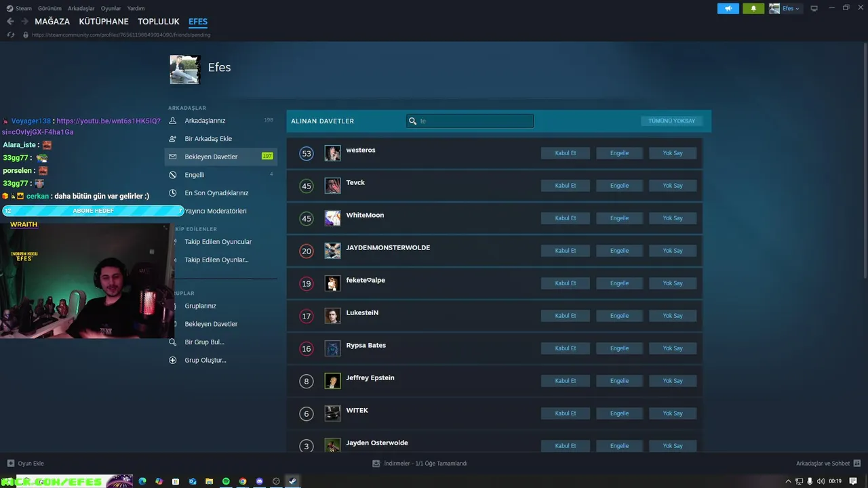Screen dimensions: 868x488
Task: Open the green notifications bell
Action: coord(753,9)
